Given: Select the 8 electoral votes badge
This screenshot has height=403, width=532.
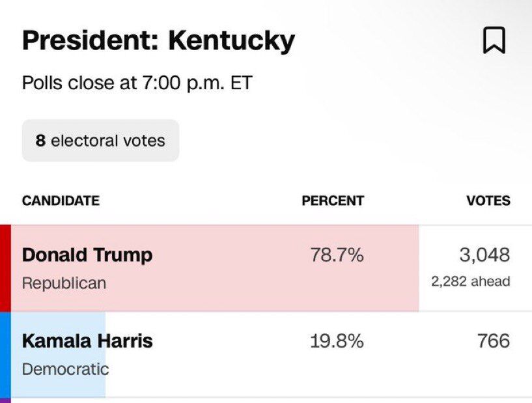Looking at the screenshot, I should coord(100,140).
